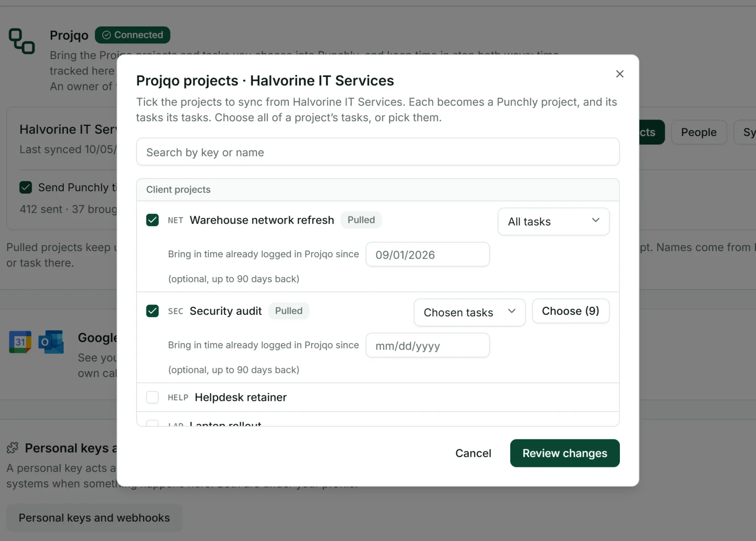Click the puzzle icon beside Personal keys

coord(13,448)
